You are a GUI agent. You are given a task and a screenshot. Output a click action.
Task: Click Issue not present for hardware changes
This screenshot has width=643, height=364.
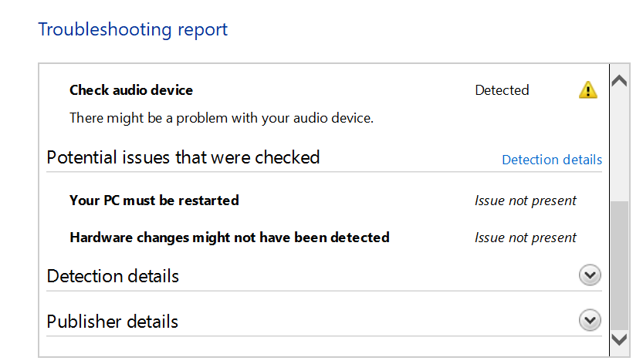(525, 238)
